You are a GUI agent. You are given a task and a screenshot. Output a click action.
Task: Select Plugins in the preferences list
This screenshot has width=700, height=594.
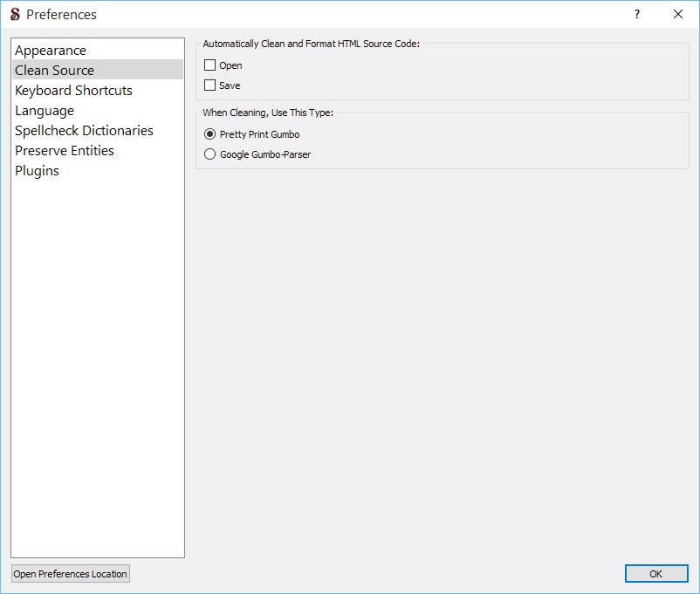(x=38, y=171)
